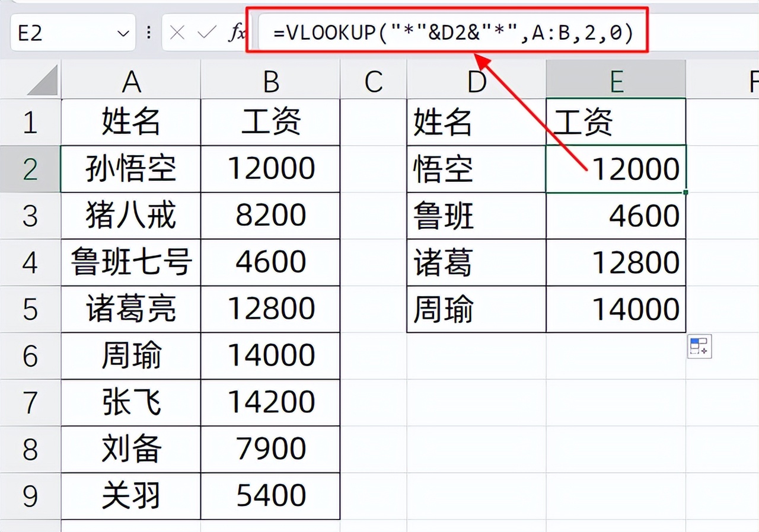This screenshot has height=532, width=759.
Task: Select row 1 header
Action: pos(30,122)
